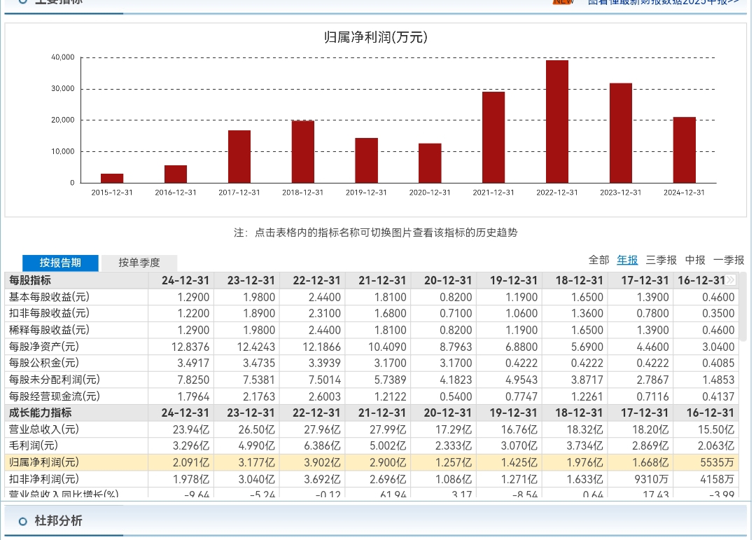Click the 2018-12-31 chart bar
The width and height of the screenshot is (756, 540).
(x=303, y=152)
